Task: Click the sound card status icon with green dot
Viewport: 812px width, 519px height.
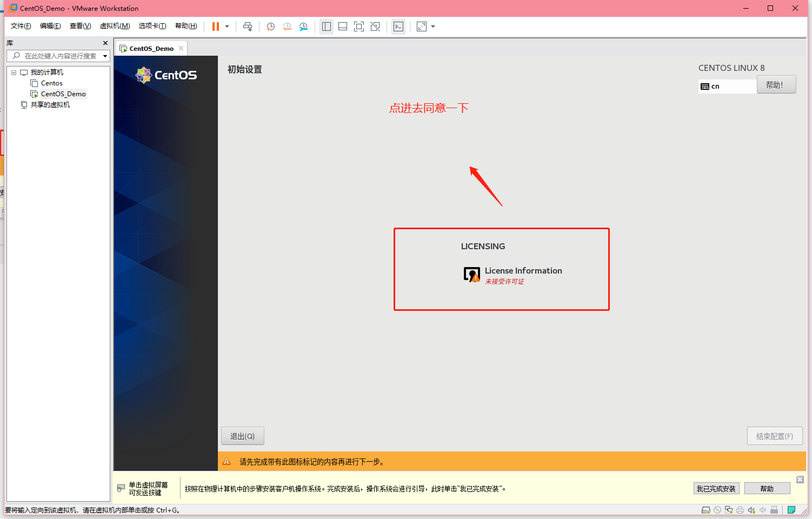Action: tap(751, 510)
